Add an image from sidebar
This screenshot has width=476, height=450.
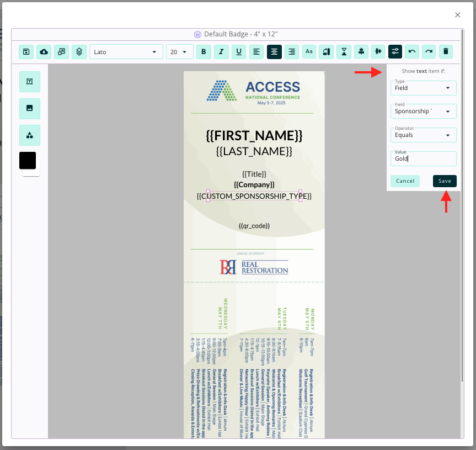click(29, 108)
